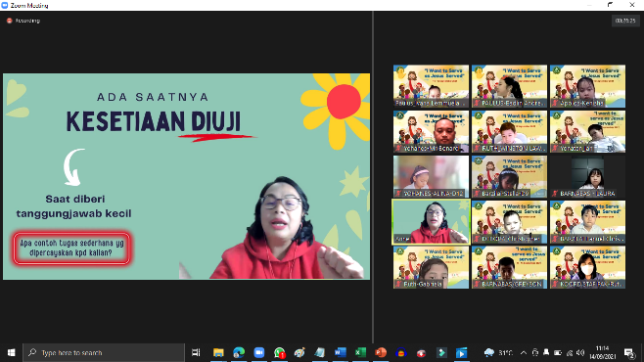The width and height of the screenshot is (644, 362).
Task: Open PowerPoint from the taskbar
Action: [381, 352]
